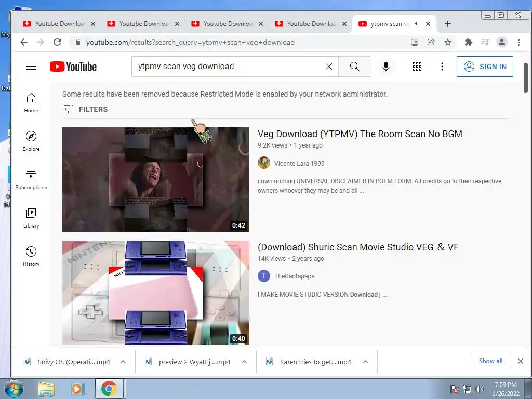Viewport: 532px width, 399px height.
Task: Click the install app icon in address bar
Action: click(414, 42)
